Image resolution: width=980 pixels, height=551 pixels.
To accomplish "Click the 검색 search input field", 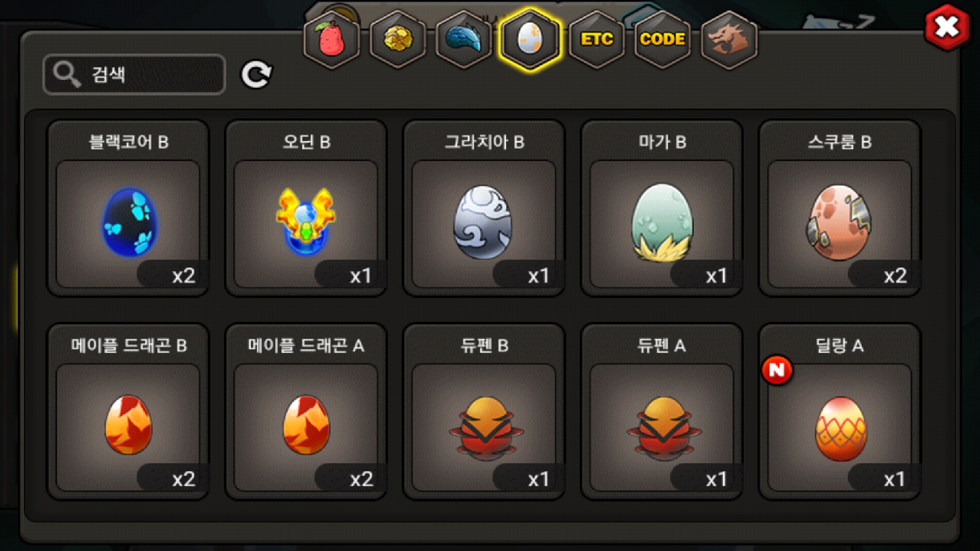I will pos(134,74).
